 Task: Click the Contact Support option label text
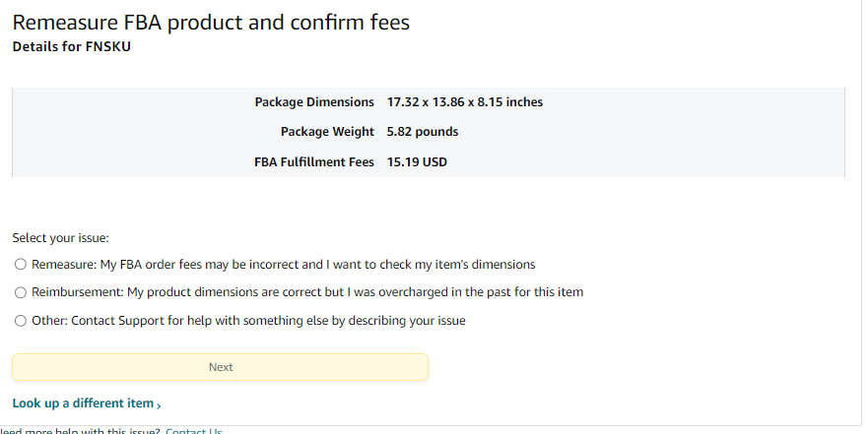click(x=248, y=320)
